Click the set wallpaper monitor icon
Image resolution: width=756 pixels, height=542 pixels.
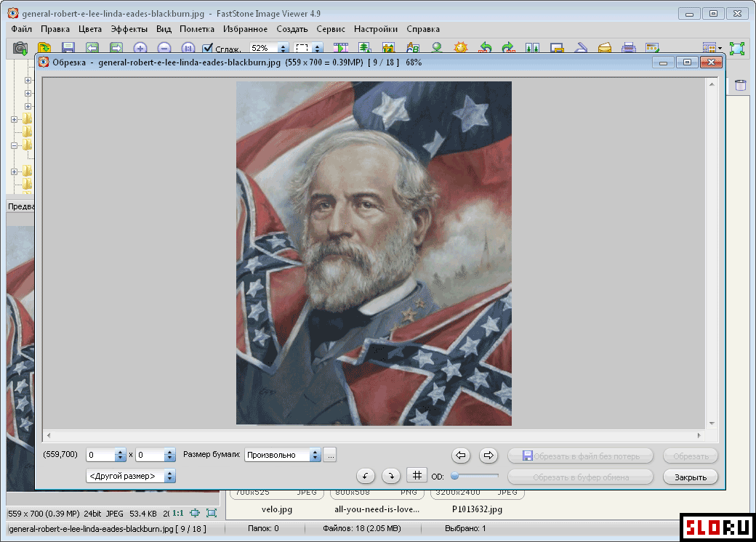point(557,48)
